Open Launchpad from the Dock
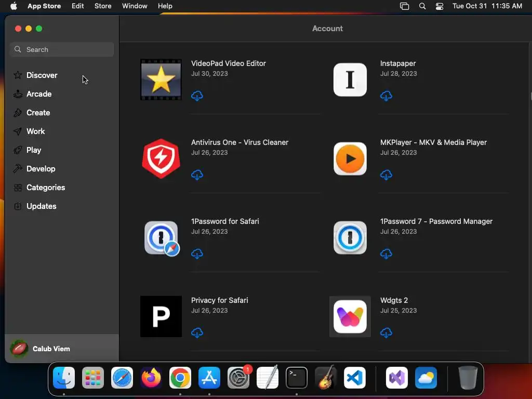The width and height of the screenshot is (532, 399). pos(93,378)
